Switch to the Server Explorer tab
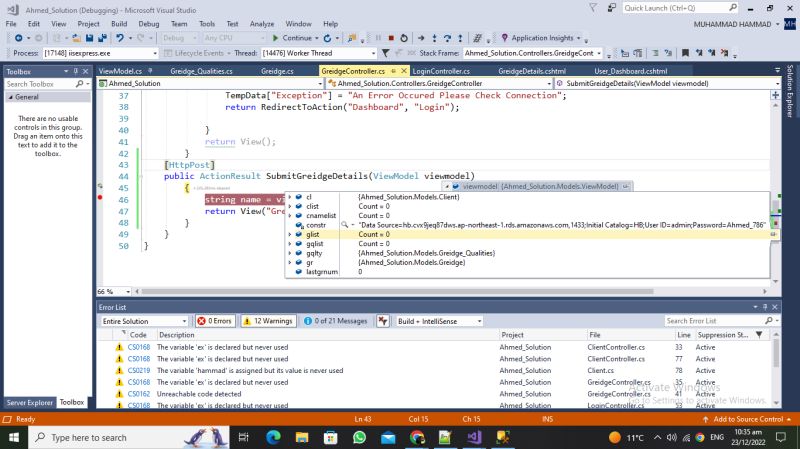 click(30, 403)
